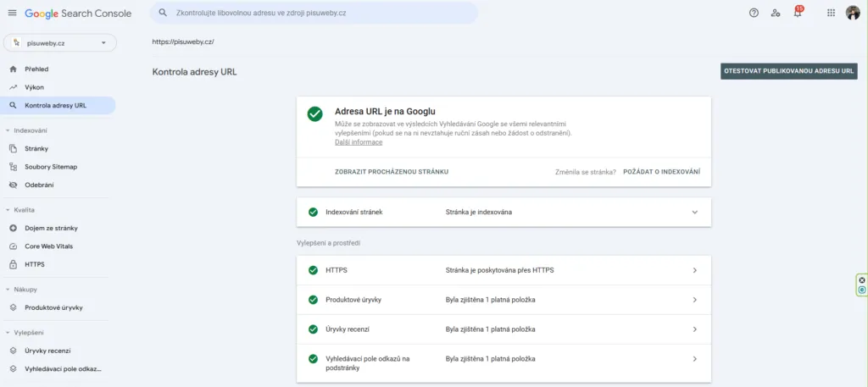The width and height of the screenshot is (868, 387).
Task: Open the hamburger main menu
Action: point(12,13)
